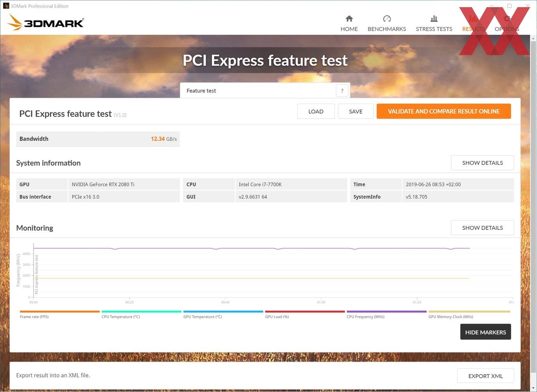Select NVIDIA GeForce RTX 2080 Ti text
This screenshot has width=537, height=392.
[x=103, y=184]
